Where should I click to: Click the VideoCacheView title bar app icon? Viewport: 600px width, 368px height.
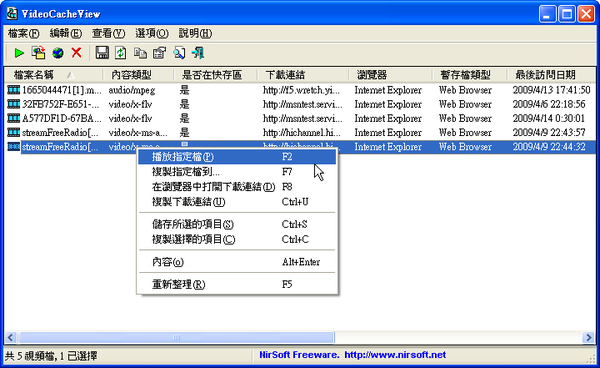click(12, 14)
